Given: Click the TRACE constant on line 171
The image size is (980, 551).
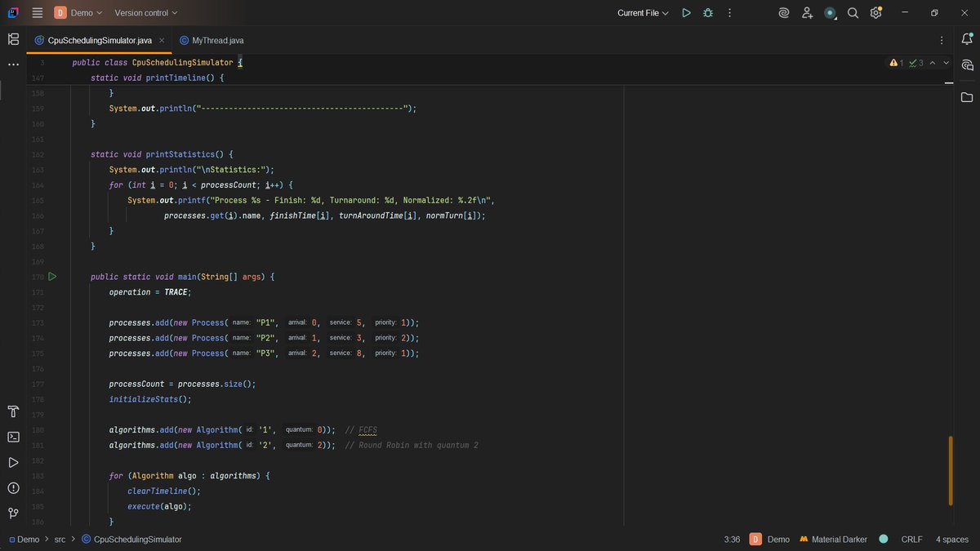Looking at the screenshot, I should click(x=176, y=292).
